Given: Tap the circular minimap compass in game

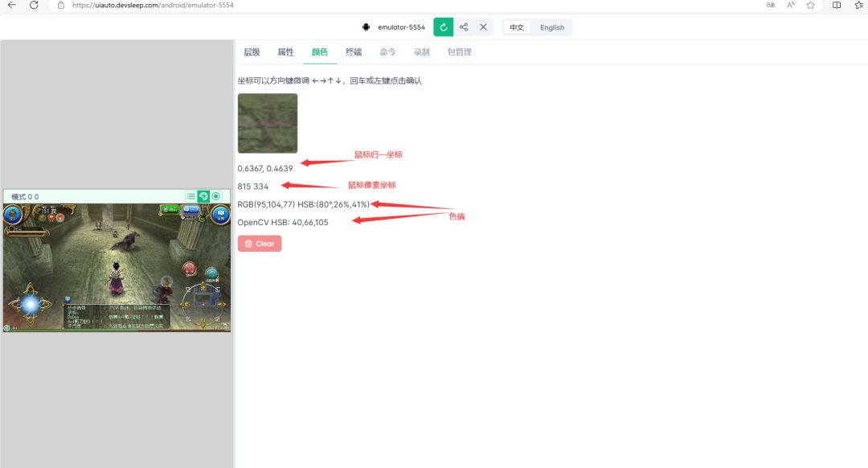Looking at the screenshot, I should point(203,303).
